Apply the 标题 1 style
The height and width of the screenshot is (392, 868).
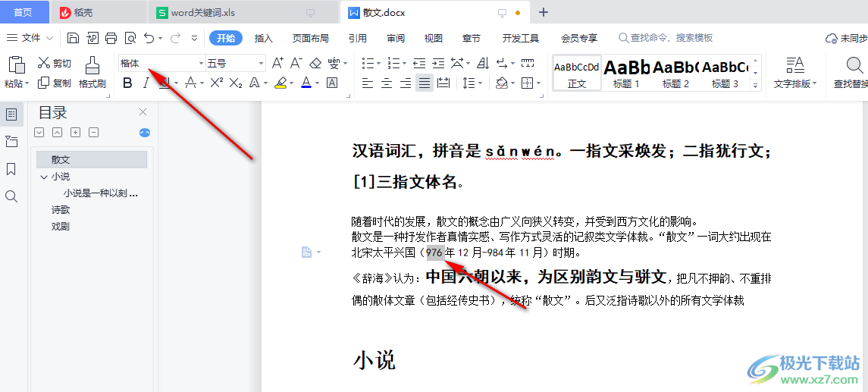[626, 73]
